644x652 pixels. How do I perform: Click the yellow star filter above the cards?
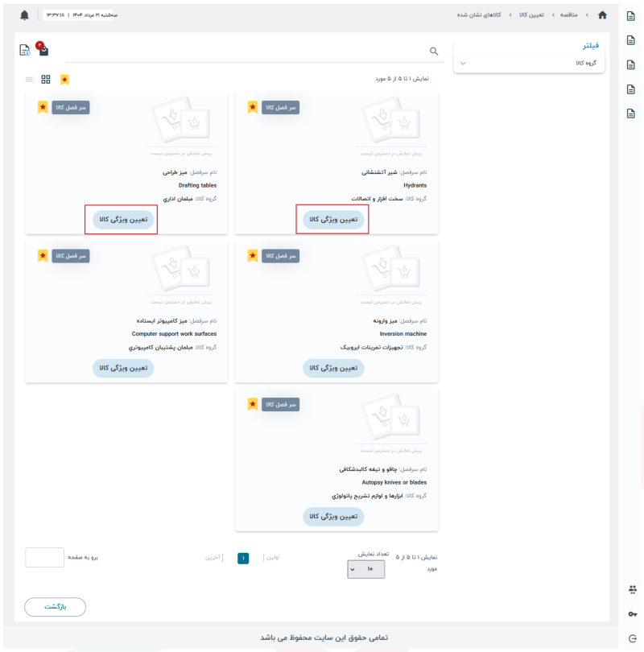tap(64, 80)
